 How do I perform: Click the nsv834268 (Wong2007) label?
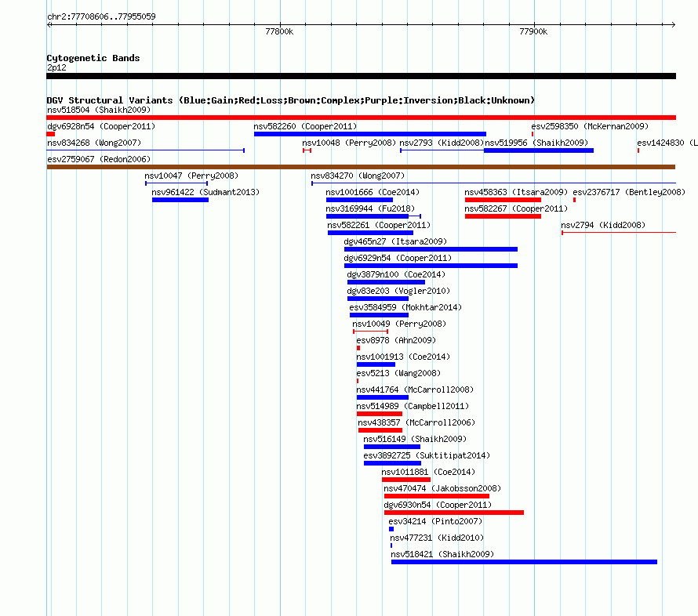pyautogui.click(x=94, y=143)
